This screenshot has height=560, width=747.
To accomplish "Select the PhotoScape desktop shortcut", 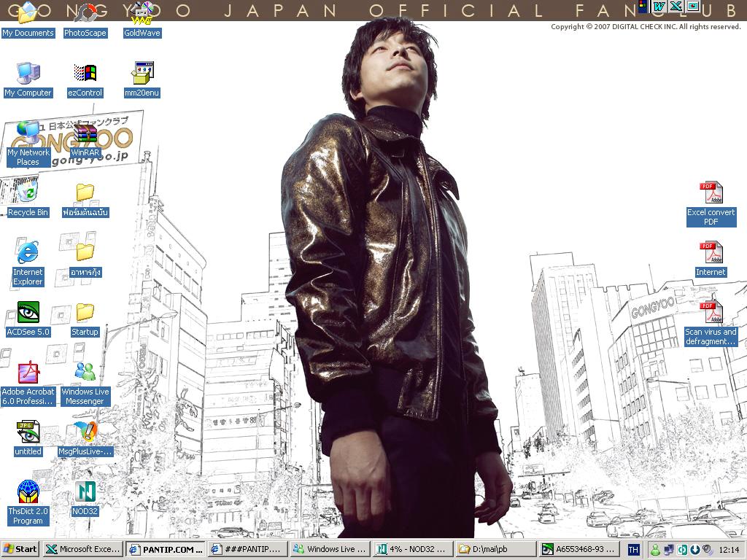I will click(x=85, y=21).
